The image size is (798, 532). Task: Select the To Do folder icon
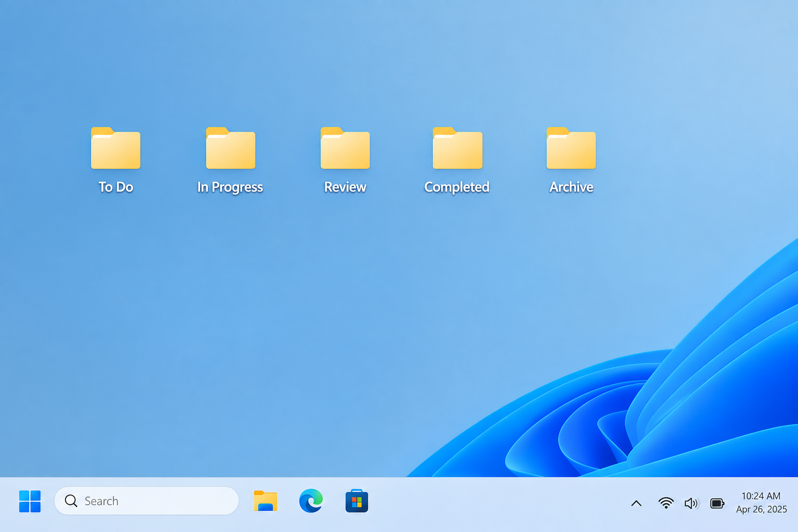[115, 148]
